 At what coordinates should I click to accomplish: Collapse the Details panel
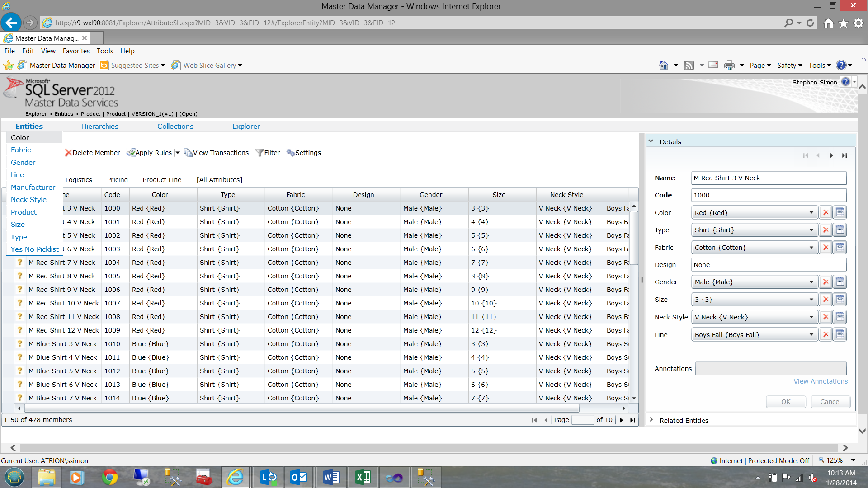651,141
